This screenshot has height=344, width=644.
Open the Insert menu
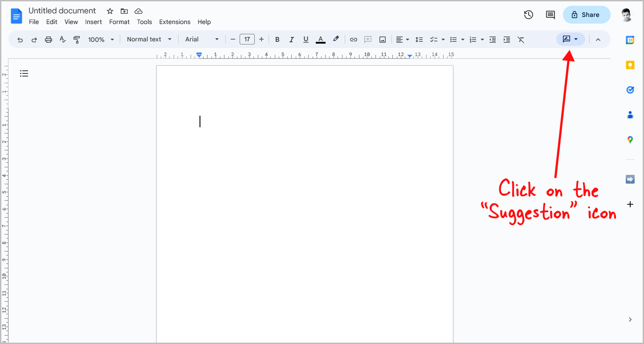pyautogui.click(x=94, y=22)
